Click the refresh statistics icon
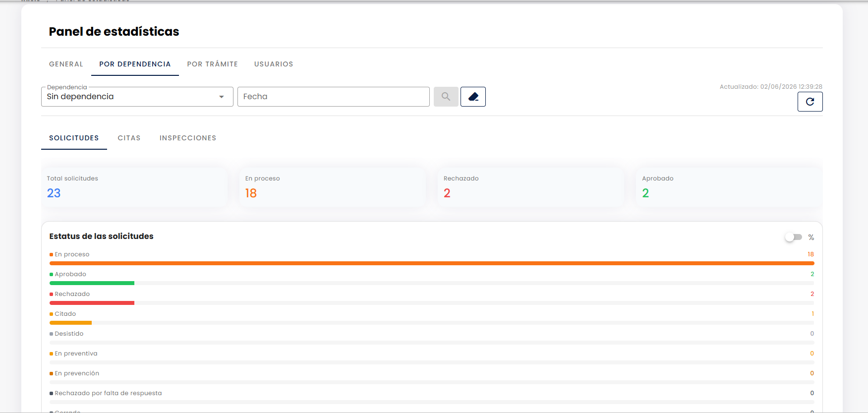The height and width of the screenshot is (413, 868). [810, 102]
